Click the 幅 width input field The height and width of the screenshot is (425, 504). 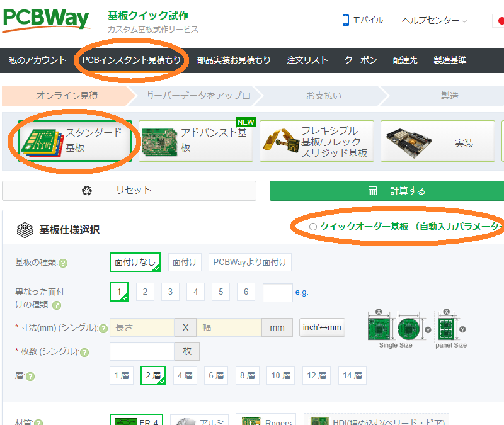[229, 327]
